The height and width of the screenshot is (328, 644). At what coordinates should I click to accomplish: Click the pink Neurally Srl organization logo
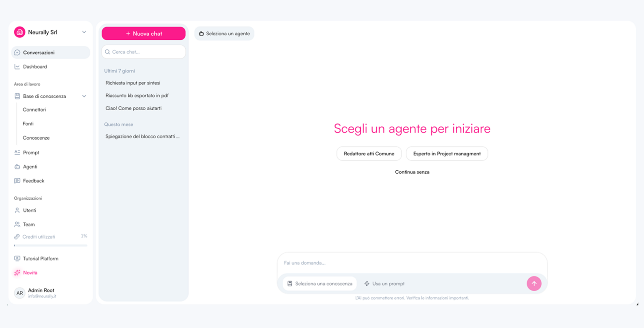20,32
